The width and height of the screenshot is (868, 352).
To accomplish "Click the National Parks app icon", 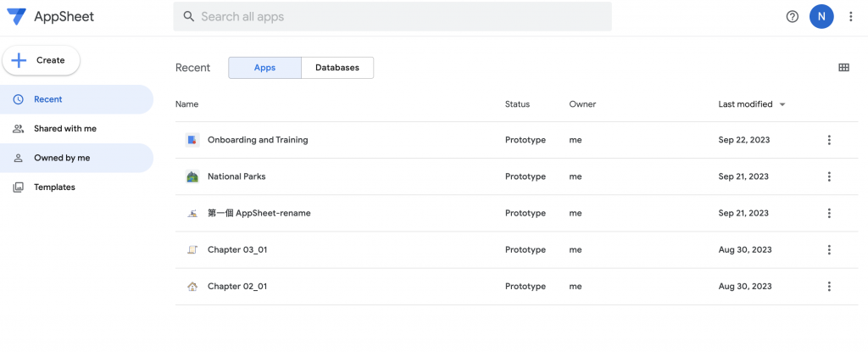I will [x=192, y=176].
